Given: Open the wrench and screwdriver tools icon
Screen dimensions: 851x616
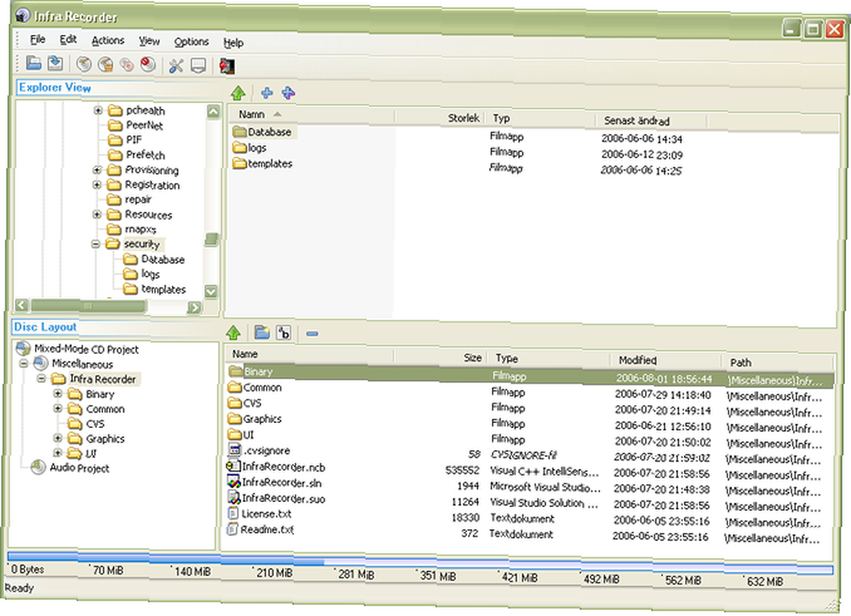Looking at the screenshot, I should pos(176,66).
